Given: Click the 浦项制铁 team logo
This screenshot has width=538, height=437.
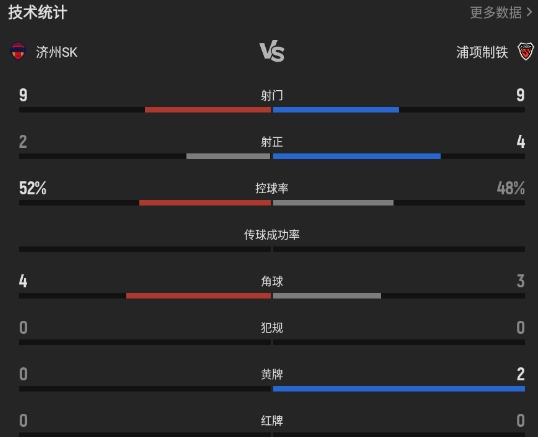Looking at the screenshot, I should coord(525,51).
